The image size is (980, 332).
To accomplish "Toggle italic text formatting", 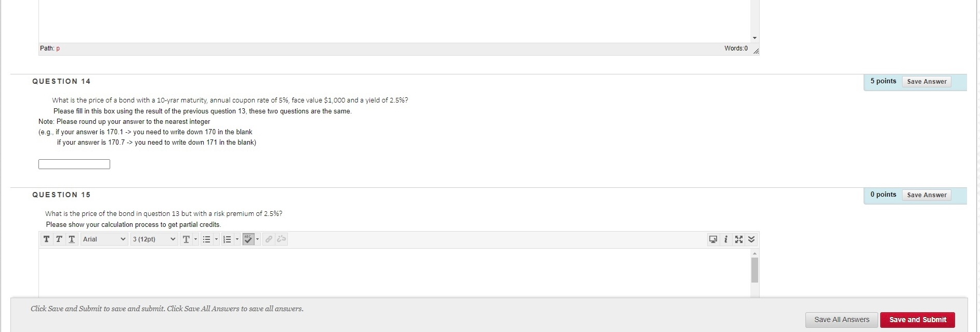I will coord(59,239).
